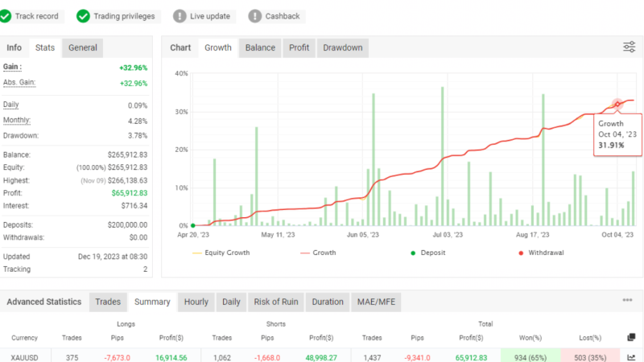Click the Oct 04 data point on growth line
Viewport: 644px width, 362px height.
click(x=617, y=104)
